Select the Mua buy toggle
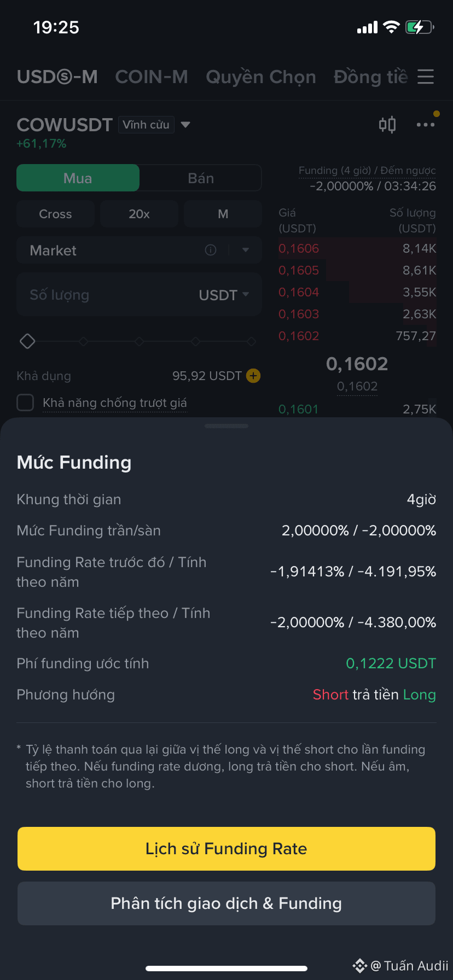This screenshot has width=453, height=980. [x=78, y=178]
